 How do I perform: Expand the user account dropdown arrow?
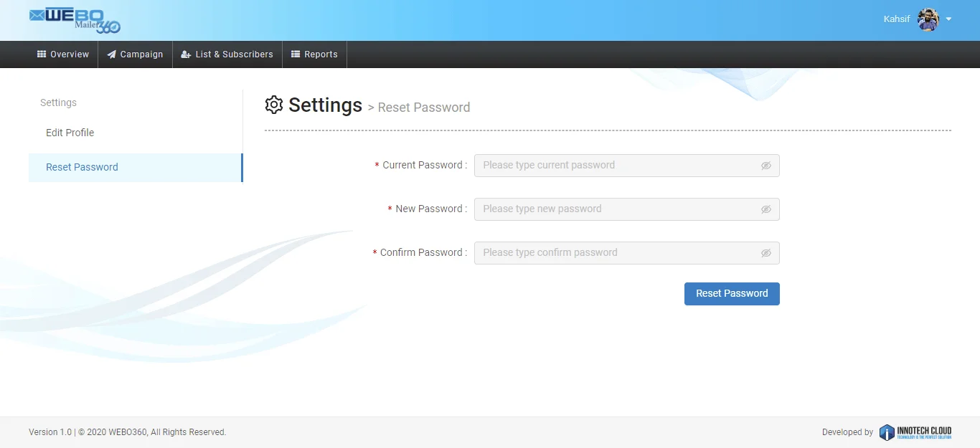click(x=949, y=19)
